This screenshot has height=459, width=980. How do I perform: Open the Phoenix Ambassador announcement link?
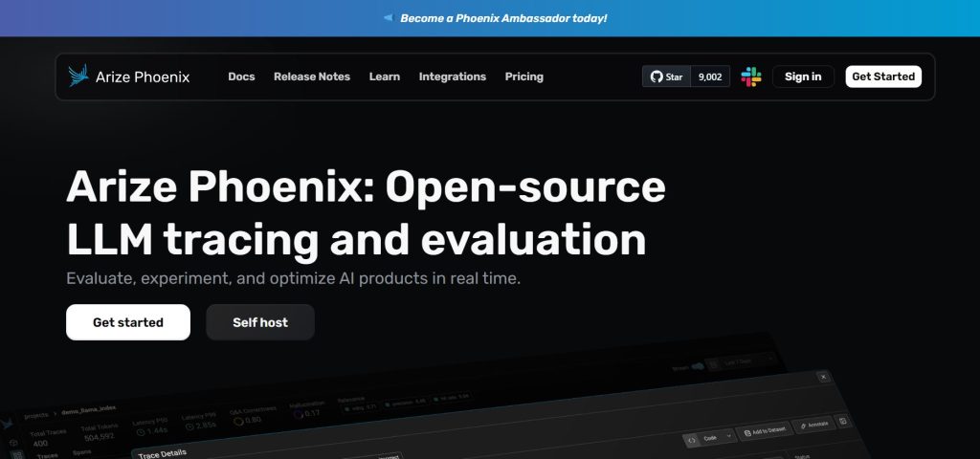(502, 18)
